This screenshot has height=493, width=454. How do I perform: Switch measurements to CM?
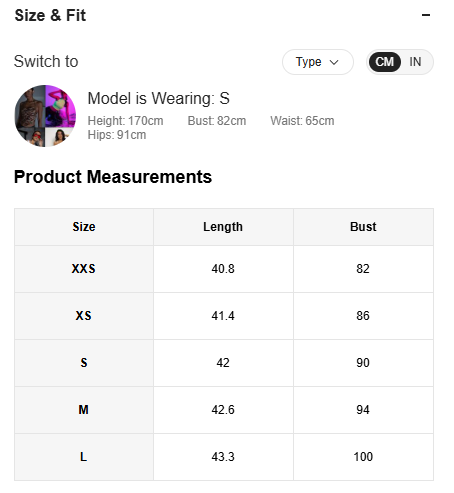[x=385, y=62]
